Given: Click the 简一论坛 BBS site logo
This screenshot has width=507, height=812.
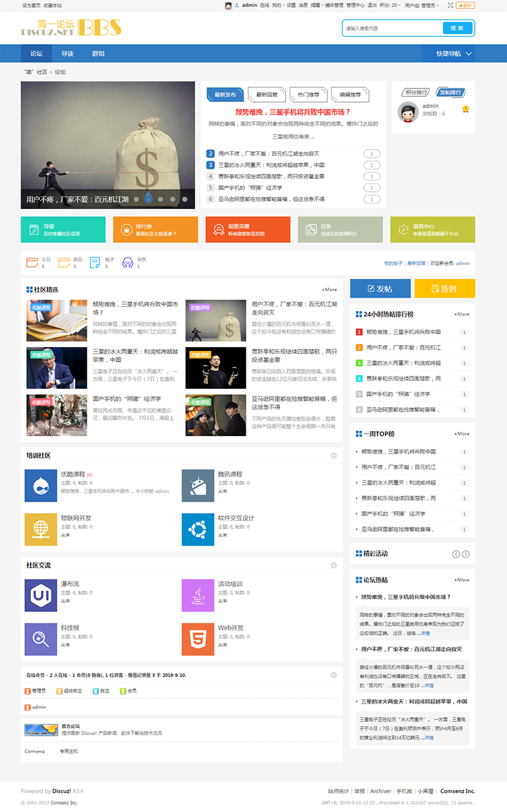Looking at the screenshot, I should click(71, 27).
